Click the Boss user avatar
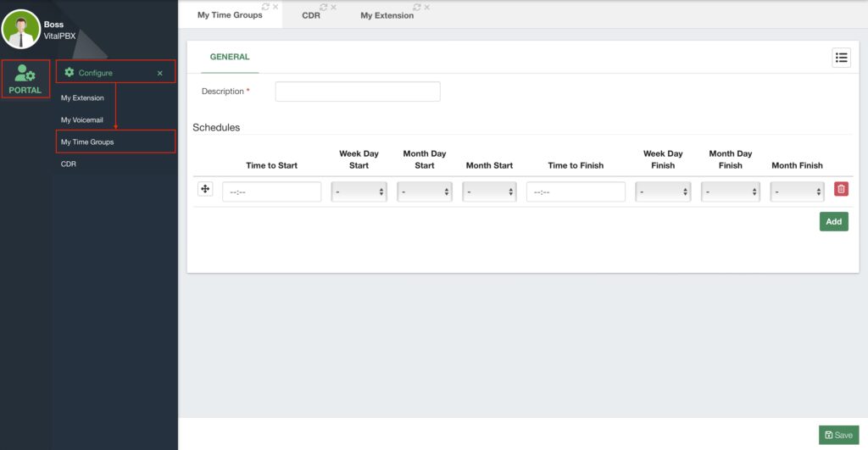This screenshot has width=868, height=450. point(21,29)
